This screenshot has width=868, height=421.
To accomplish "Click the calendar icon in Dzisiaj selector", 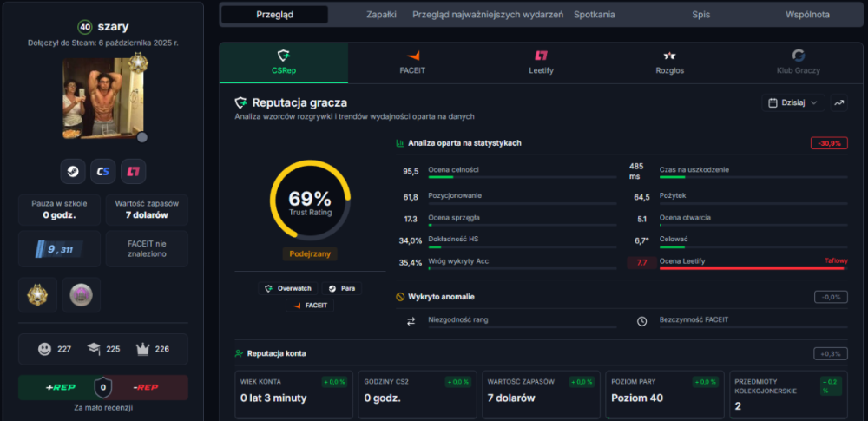I will point(773,102).
